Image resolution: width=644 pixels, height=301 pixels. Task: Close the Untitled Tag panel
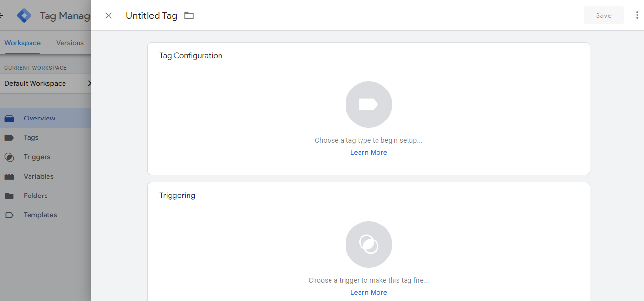(x=109, y=15)
